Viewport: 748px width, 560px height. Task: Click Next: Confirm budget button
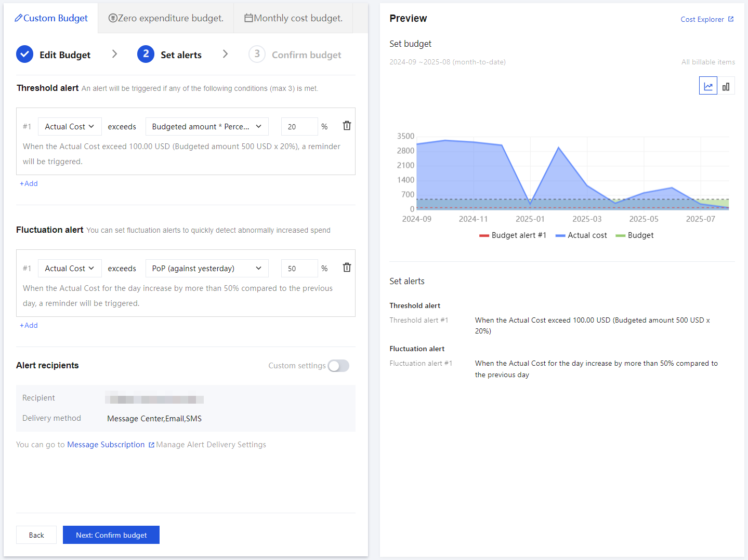111,535
